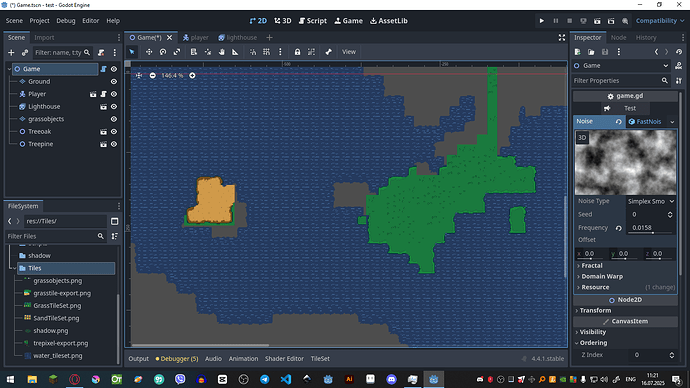This screenshot has width=690, height=388.
Task: Click the Ruler Mode tool icon
Action: coord(235,52)
